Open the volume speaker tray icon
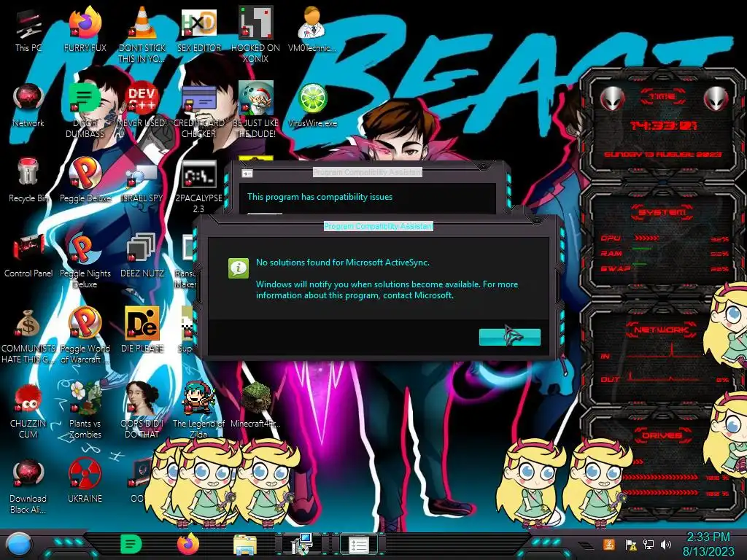 click(665, 544)
